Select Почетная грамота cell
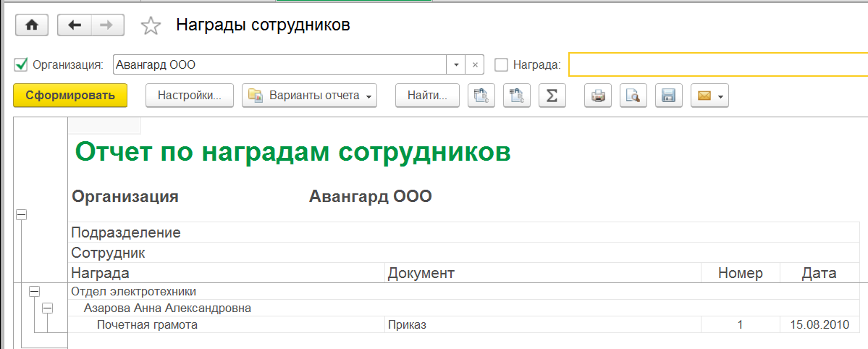Image resolution: width=868 pixels, height=349 pixels. point(227,324)
